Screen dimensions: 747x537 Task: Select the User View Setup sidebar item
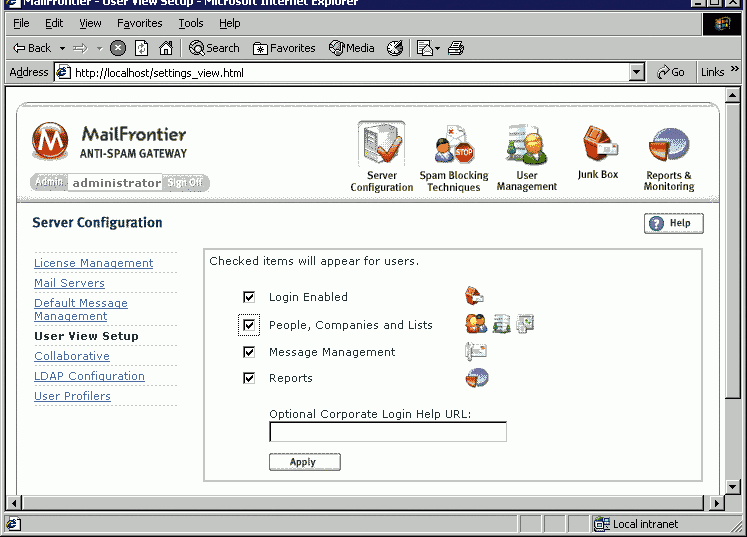tap(86, 336)
